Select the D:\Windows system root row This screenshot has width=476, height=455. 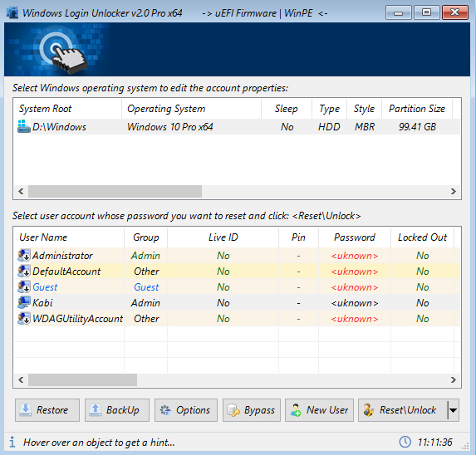coord(237,127)
